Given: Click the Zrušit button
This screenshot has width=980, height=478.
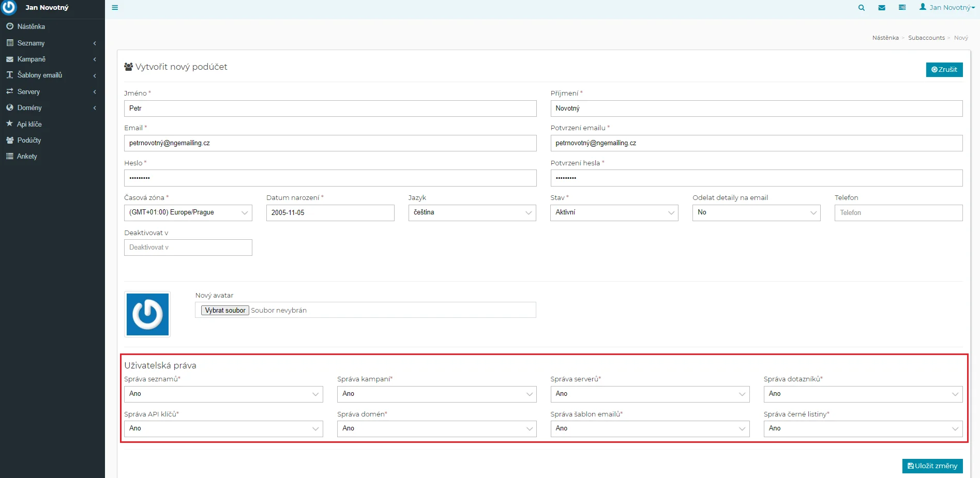Looking at the screenshot, I should (944, 70).
